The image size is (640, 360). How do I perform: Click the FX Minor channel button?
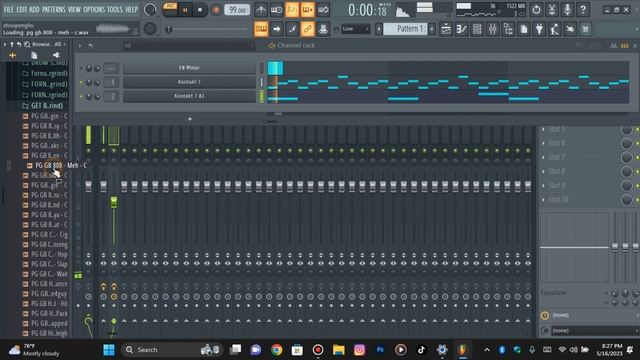189,68
